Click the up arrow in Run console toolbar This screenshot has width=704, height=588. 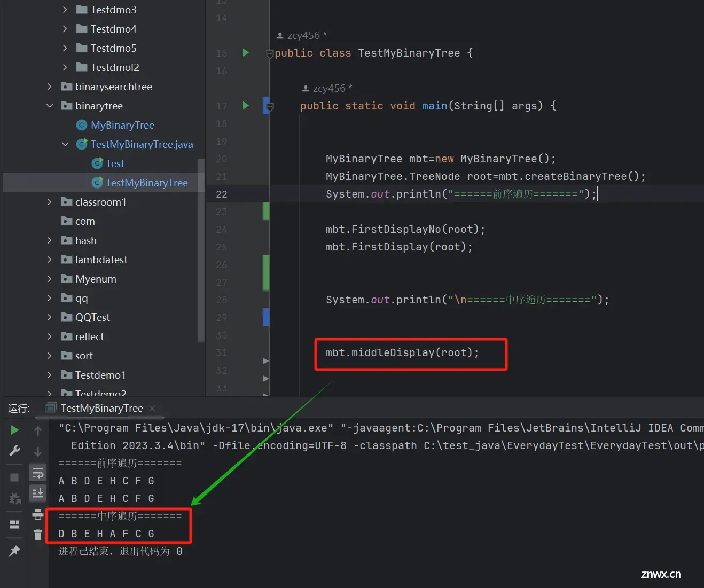pos(38,430)
